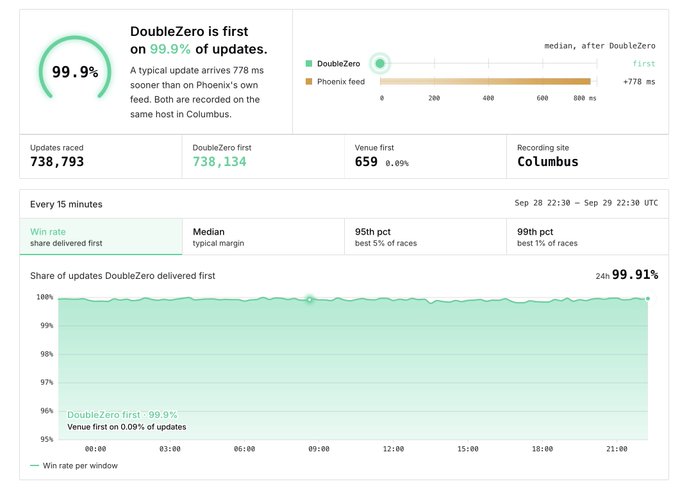This screenshot has width=680, height=493.
Task: Click the 0.09% venue share value
Action: [397, 163]
